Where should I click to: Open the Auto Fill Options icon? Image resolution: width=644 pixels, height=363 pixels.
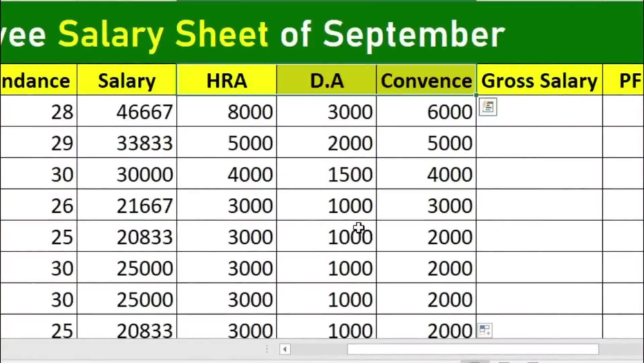(x=485, y=329)
